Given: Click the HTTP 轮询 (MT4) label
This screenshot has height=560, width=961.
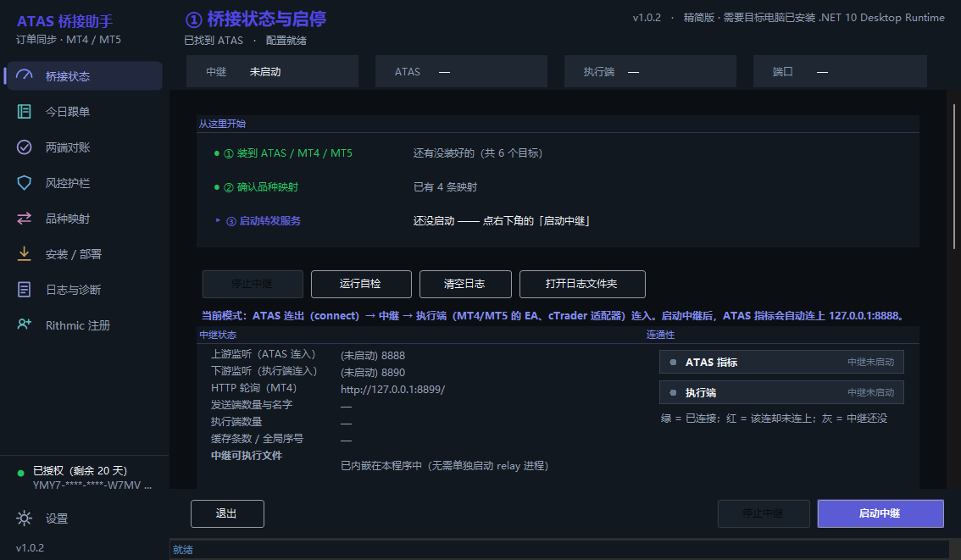Looking at the screenshot, I should pyautogui.click(x=253, y=388).
